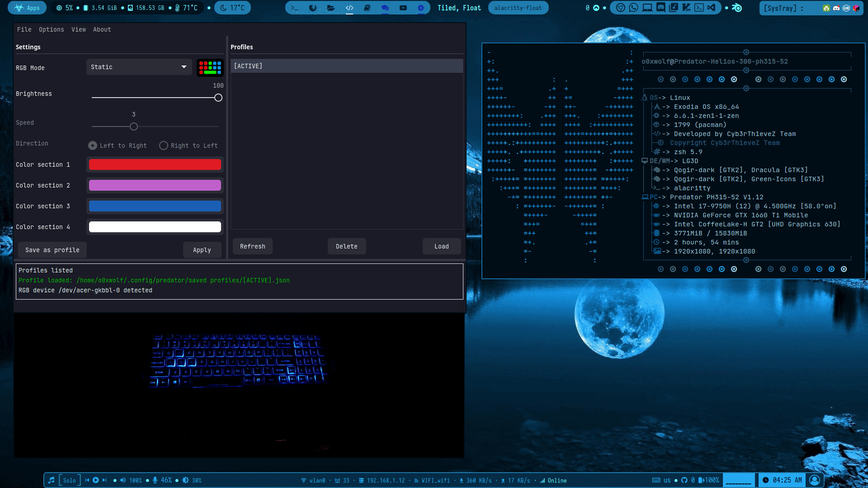Viewport: 868px width, 488px height.
Task: Open the Apps launcher menu
Action: (x=27, y=8)
